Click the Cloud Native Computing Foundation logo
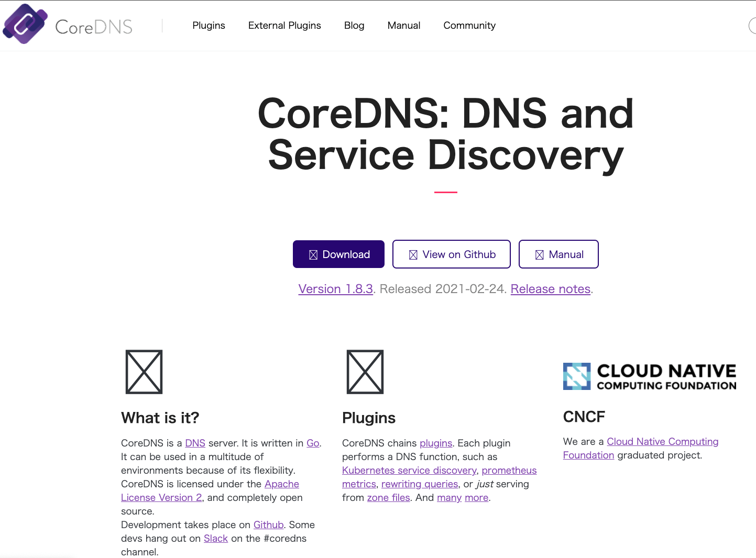The image size is (756, 558). 650,376
